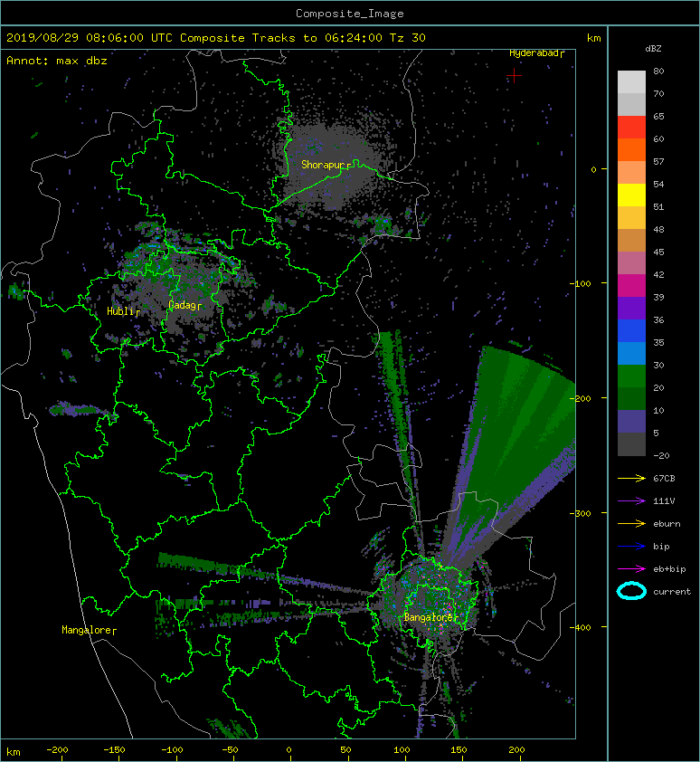The image size is (700, 762).
Task: Pick the violet 36–39 dBZ swatch
Action: pyautogui.click(x=631, y=308)
